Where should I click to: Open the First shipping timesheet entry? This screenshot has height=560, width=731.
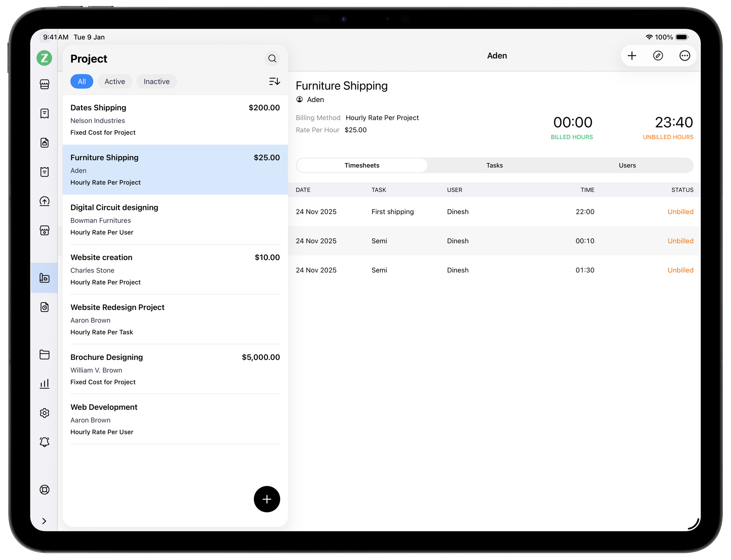point(494,212)
